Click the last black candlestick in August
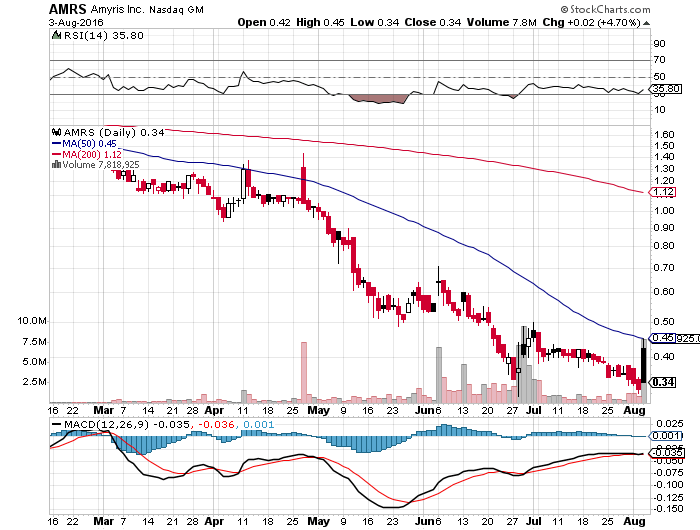 click(x=643, y=365)
